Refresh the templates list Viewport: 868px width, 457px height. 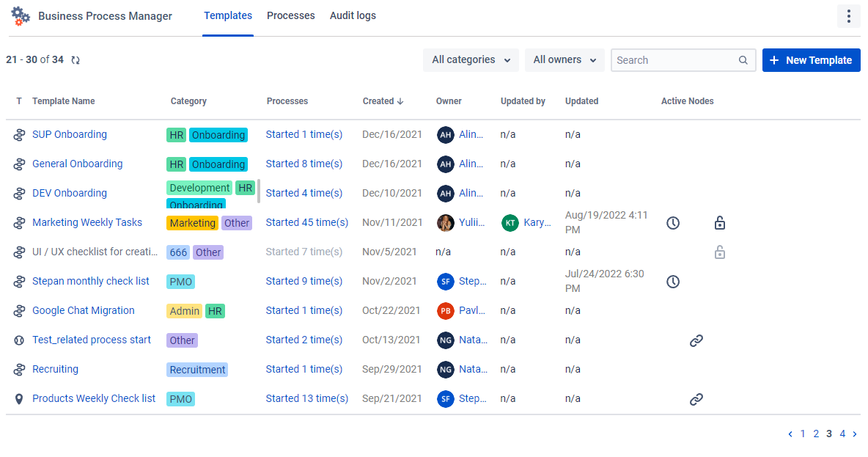tap(76, 61)
